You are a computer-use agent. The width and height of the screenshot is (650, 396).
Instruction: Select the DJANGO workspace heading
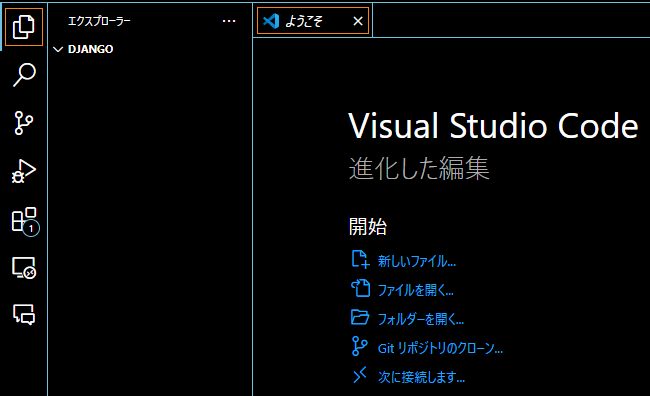pos(90,49)
